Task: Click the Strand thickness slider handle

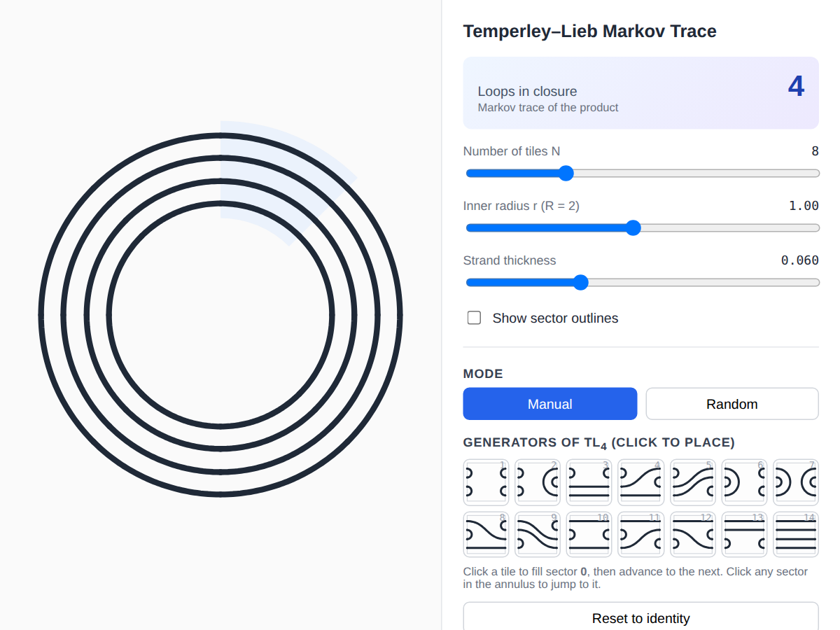Action: (580, 283)
